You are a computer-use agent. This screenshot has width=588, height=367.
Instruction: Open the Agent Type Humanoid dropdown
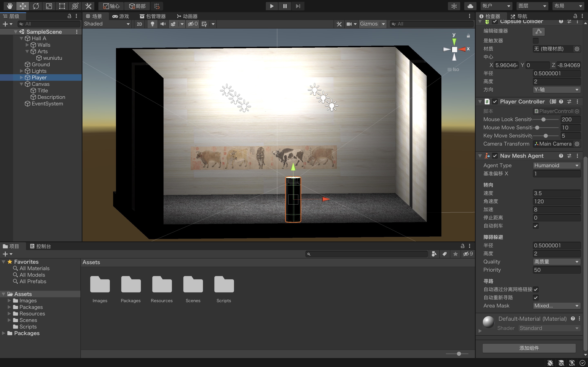556,166
